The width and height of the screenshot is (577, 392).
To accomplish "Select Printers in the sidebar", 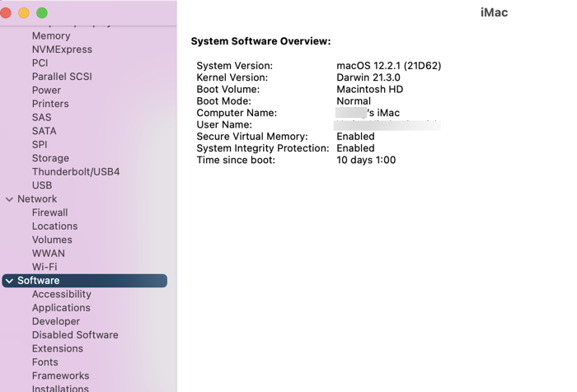I will tap(50, 104).
